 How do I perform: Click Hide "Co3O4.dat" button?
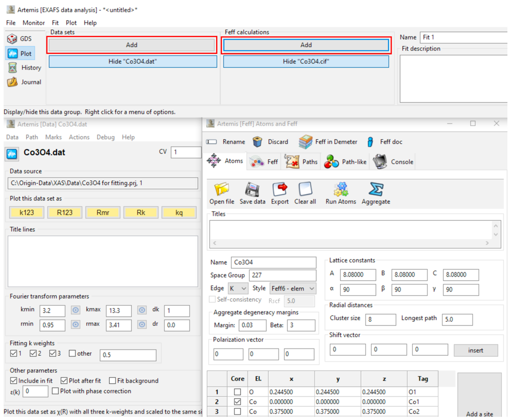pyautogui.click(x=133, y=61)
